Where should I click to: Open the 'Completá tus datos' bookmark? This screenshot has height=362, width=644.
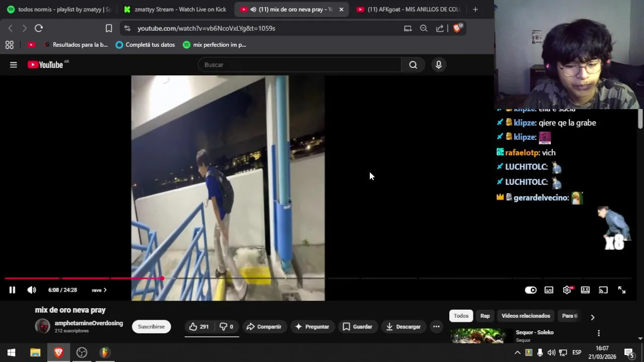[x=145, y=45]
